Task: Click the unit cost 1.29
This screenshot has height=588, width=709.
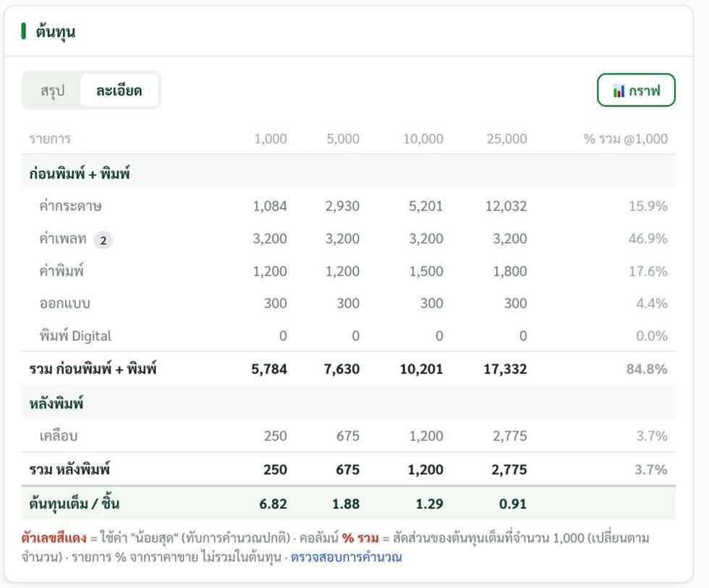Action: 430,503
